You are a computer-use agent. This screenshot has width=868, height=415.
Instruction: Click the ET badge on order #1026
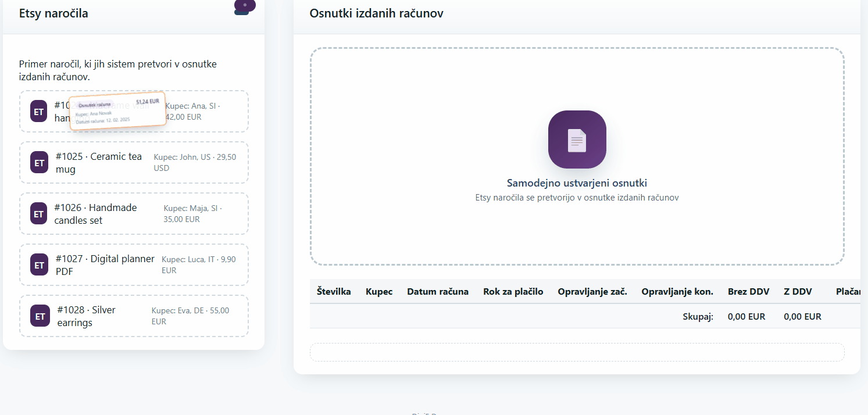[38, 214]
